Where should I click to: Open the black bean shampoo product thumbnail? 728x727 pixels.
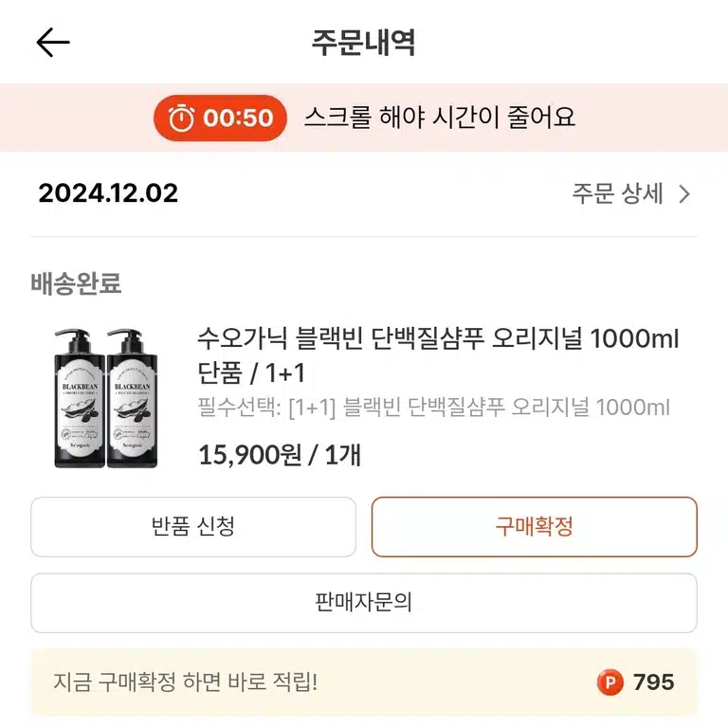106,398
